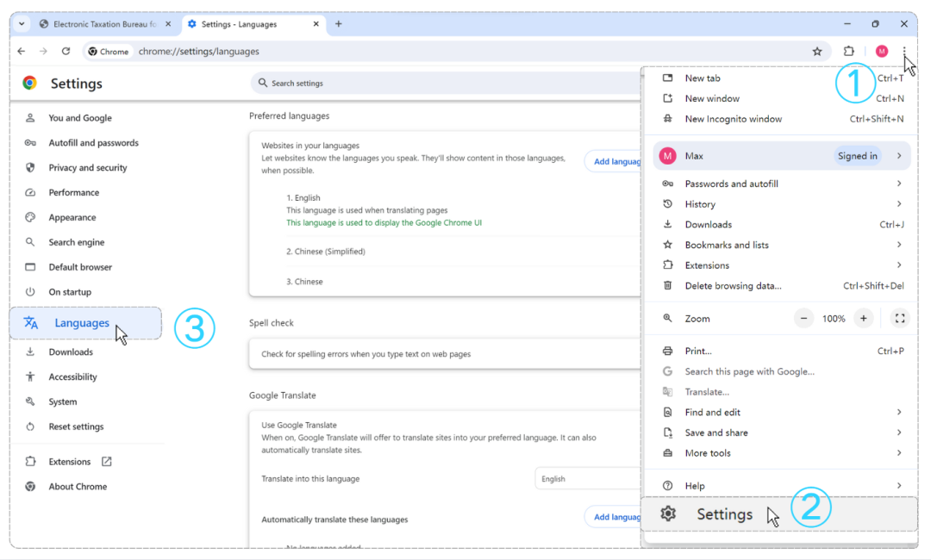931x560 pixels.
Task: Decrease zoom with minus button
Action: pos(803,319)
